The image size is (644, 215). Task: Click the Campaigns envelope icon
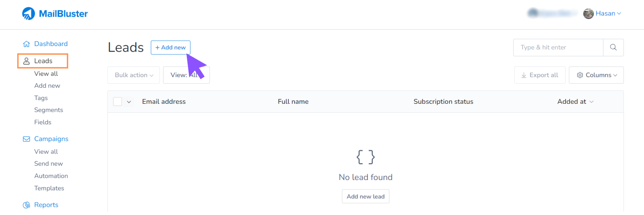(x=26, y=139)
